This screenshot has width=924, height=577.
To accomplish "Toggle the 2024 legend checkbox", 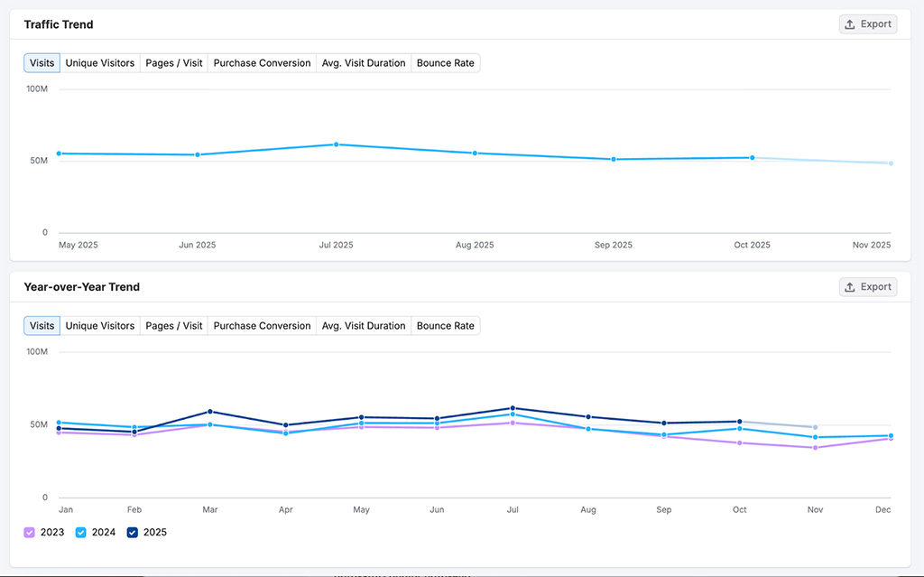I will click(x=79, y=532).
